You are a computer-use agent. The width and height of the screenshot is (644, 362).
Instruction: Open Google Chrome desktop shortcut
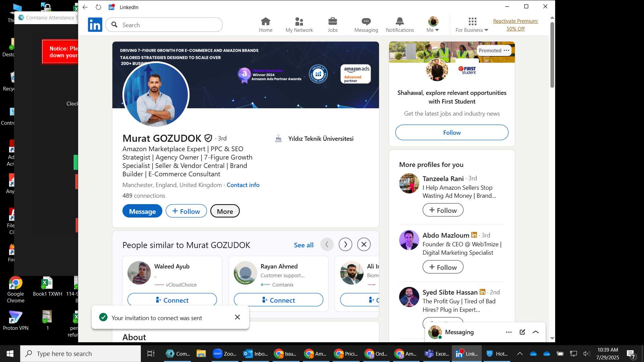pos(15,290)
